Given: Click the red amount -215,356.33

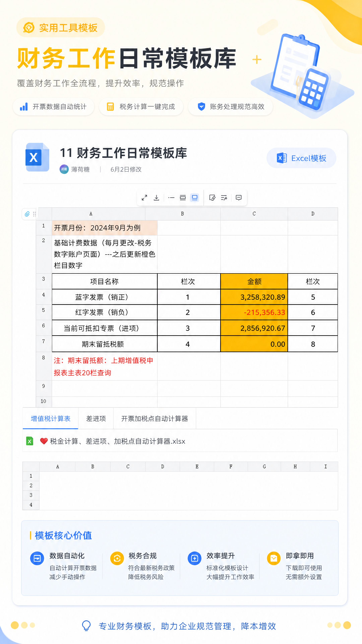Looking at the screenshot, I should pyautogui.click(x=254, y=312).
